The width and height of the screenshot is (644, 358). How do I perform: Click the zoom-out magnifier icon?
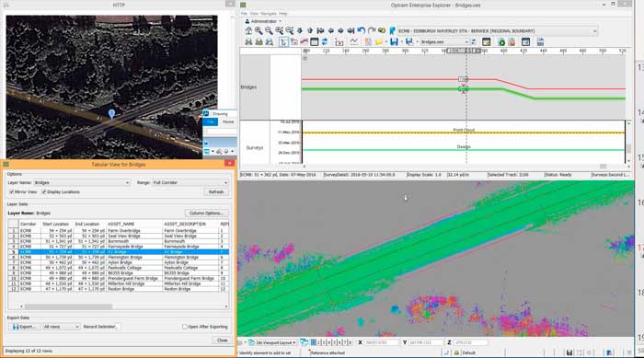coord(269,30)
